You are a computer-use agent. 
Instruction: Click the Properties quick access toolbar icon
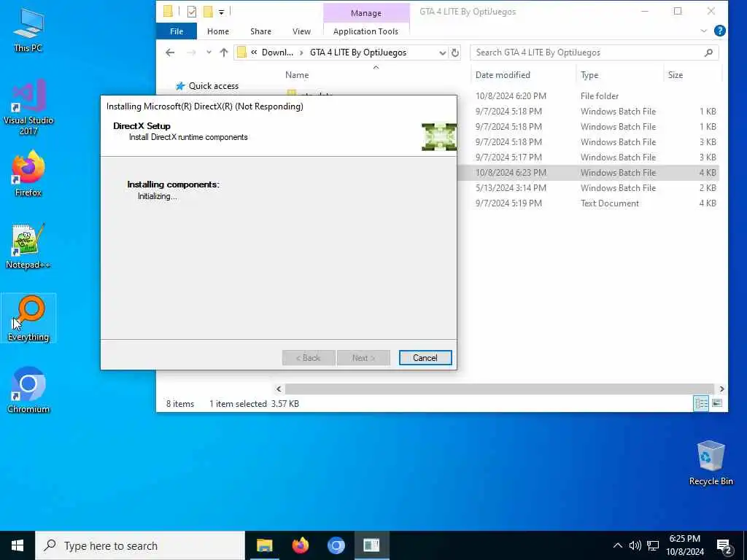pos(192,12)
